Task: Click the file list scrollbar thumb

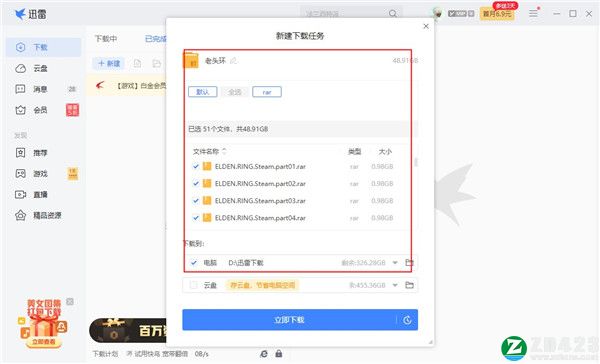Action: tap(416, 162)
